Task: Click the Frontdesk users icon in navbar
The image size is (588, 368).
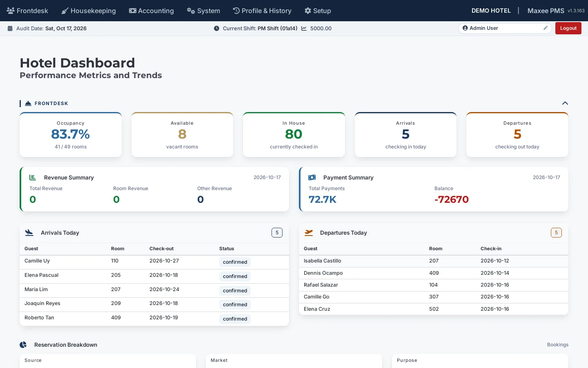Action: pos(11,11)
